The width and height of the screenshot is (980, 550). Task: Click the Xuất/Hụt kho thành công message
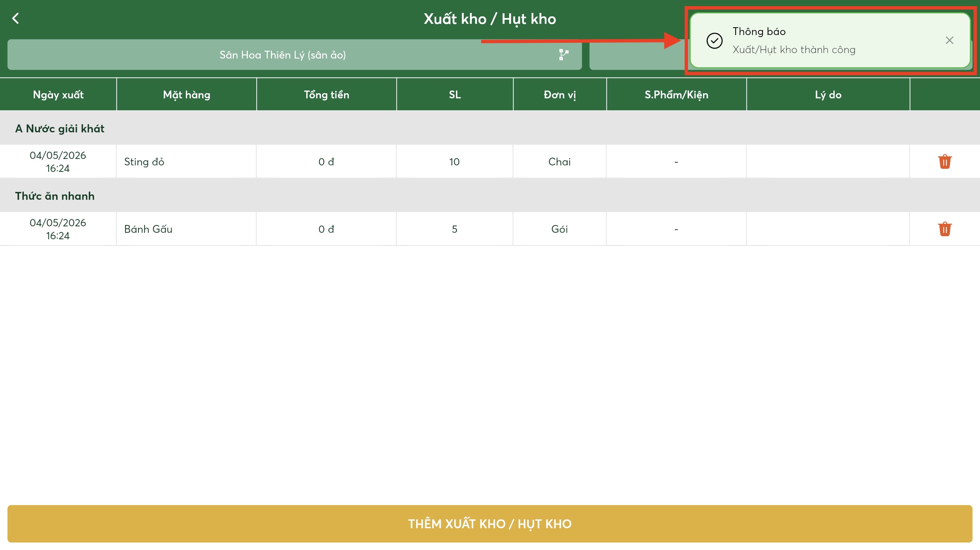click(x=794, y=50)
